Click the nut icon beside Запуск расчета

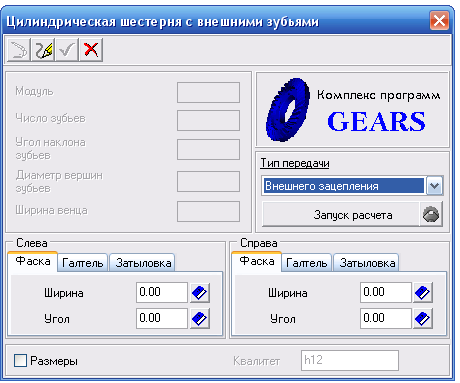(431, 214)
